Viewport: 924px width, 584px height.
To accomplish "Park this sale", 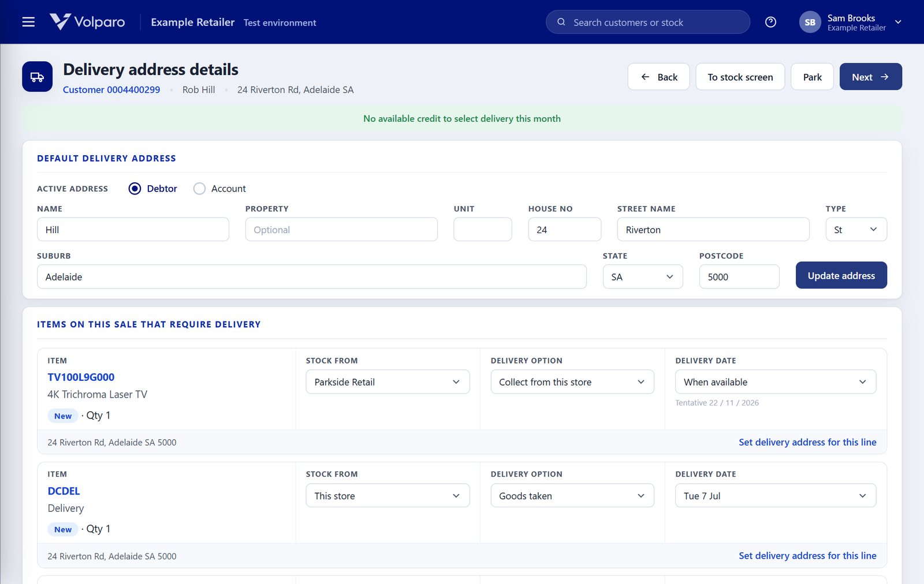I will click(812, 77).
